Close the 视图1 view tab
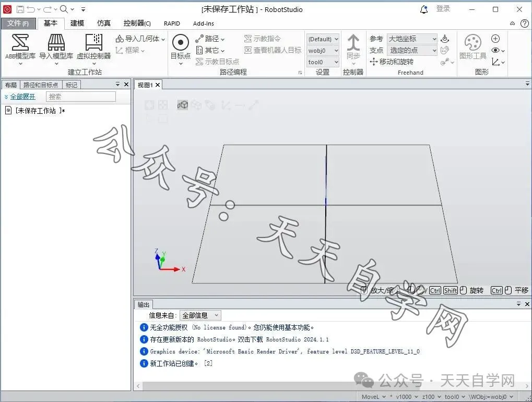This screenshot has width=532, height=402. click(x=158, y=85)
